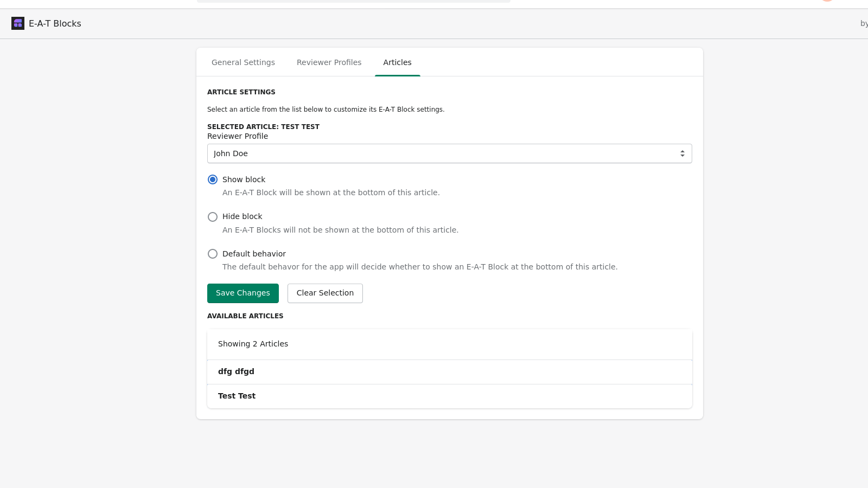Select the dfg dfgd article row
This screenshot has width=868, height=488.
(x=449, y=372)
